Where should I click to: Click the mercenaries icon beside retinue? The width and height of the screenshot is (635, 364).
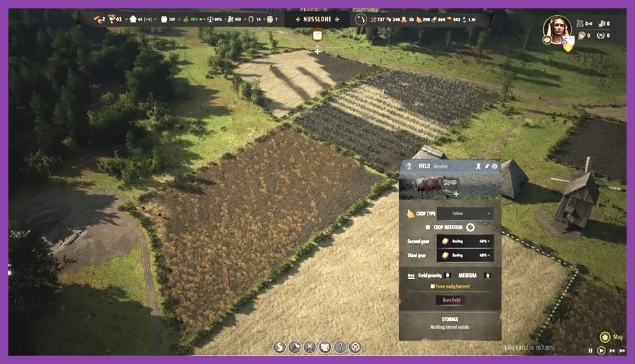(601, 23)
